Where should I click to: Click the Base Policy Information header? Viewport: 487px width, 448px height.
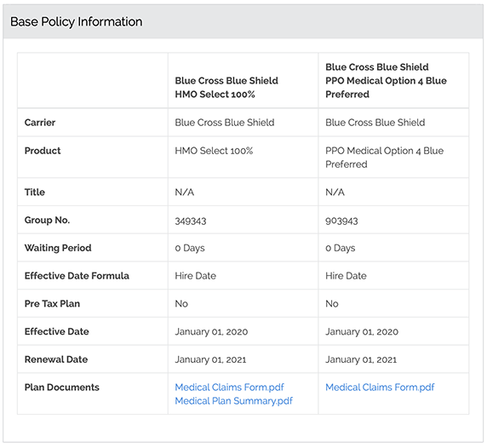click(x=77, y=22)
